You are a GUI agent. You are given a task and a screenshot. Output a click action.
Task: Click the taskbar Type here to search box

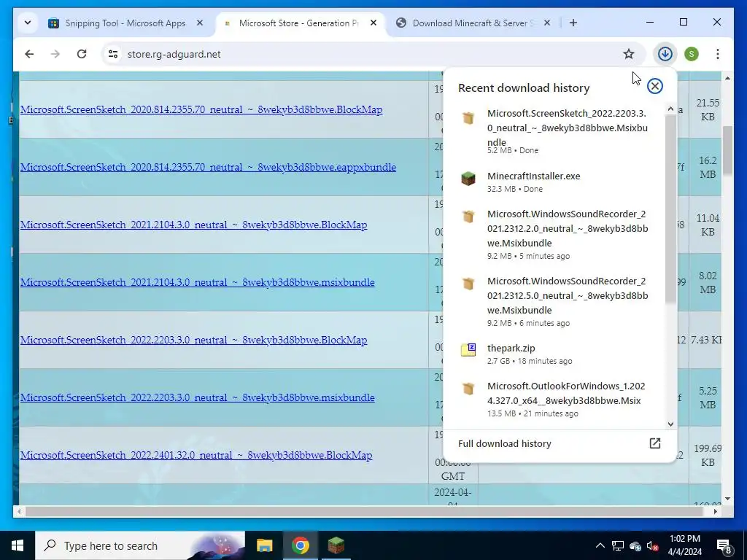[x=140, y=545]
